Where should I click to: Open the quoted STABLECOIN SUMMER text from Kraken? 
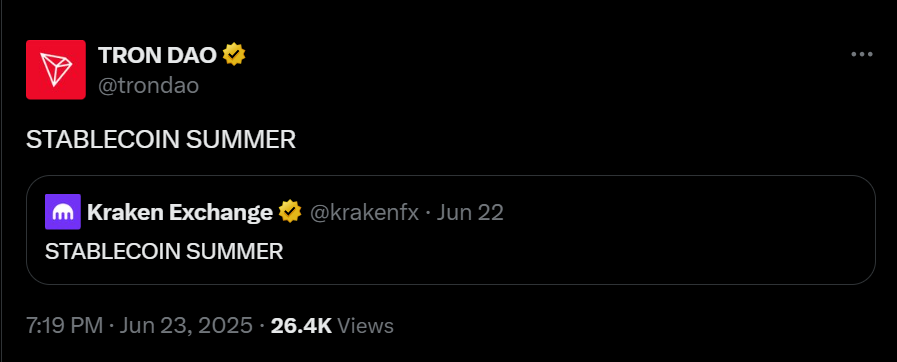click(164, 252)
